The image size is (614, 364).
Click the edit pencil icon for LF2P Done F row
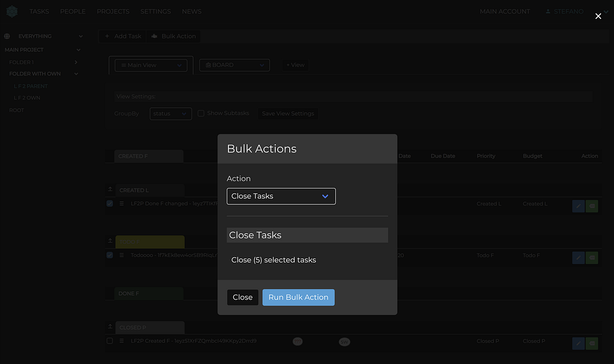tap(578, 206)
